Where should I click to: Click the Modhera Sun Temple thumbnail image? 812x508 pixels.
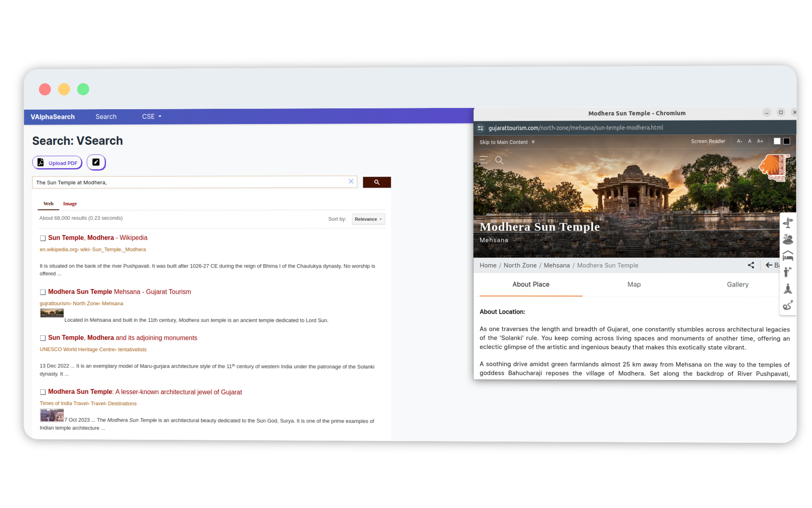point(51,314)
